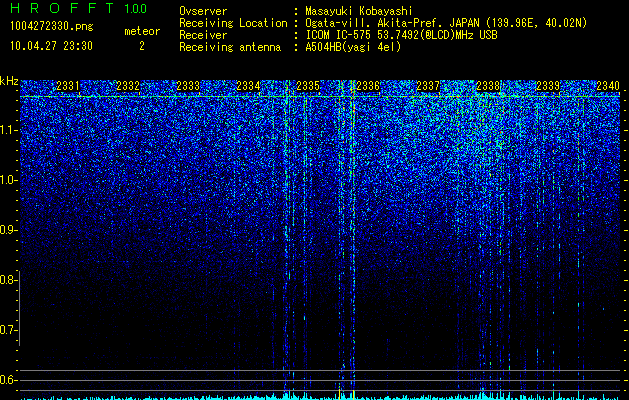Screen dimensions: 629x400
Task: Click the 2335 time marker
Action: (x=308, y=86)
